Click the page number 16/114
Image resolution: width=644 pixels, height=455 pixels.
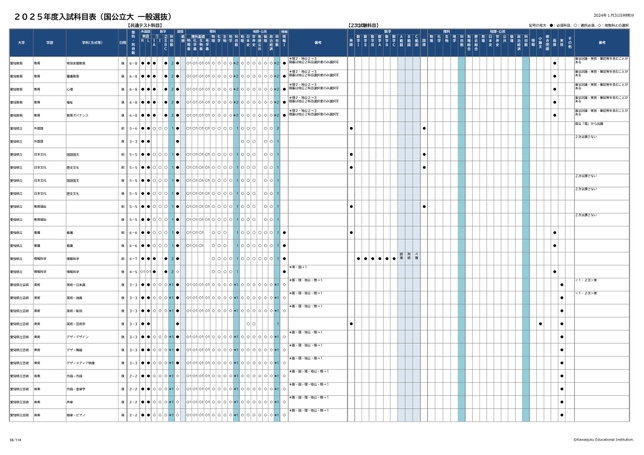point(14,437)
